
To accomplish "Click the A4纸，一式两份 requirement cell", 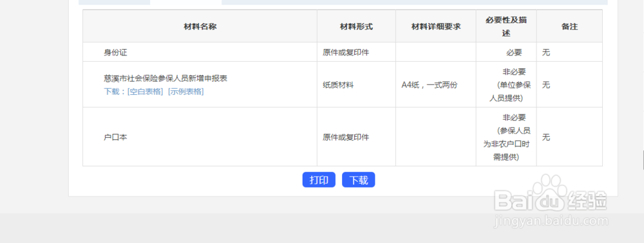I will (x=436, y=85).
